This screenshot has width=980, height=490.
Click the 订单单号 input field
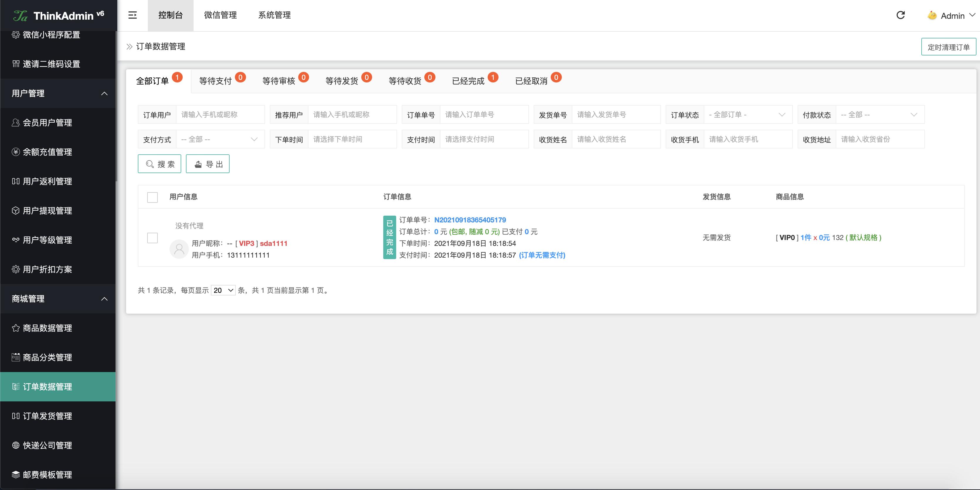pos(484,115)
